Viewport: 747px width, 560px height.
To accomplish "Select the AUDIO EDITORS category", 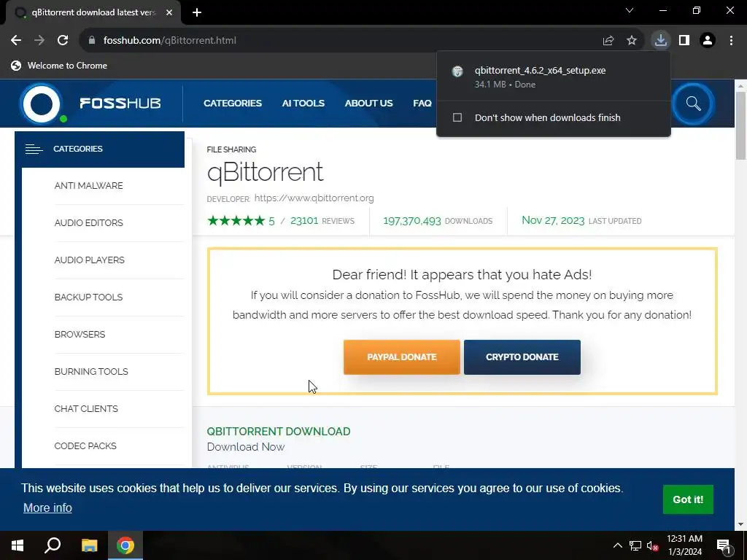I will pyautogui.click(x=88, y=223).
